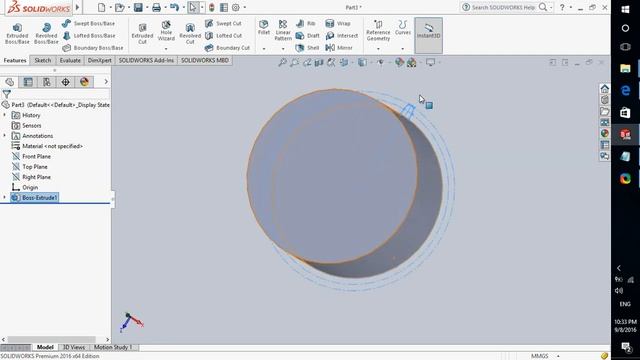640x360 pixels.
Task: Choose the Wrap tool
Action: point(338,24)
